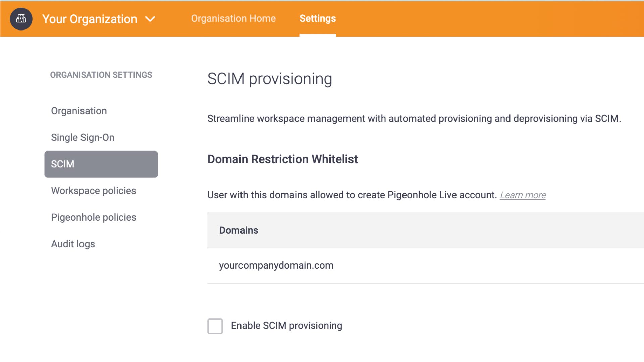Enable SCIM provisioning checkbox

click(215, 326)
